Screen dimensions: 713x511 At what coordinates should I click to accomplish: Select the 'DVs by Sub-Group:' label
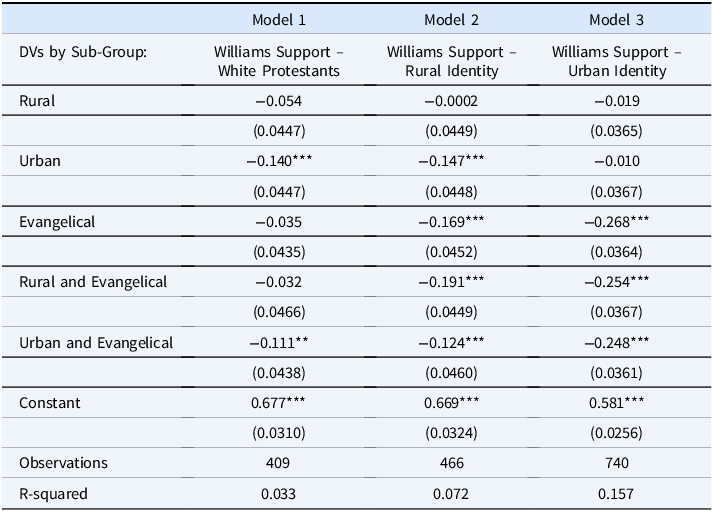coord(83,51)
